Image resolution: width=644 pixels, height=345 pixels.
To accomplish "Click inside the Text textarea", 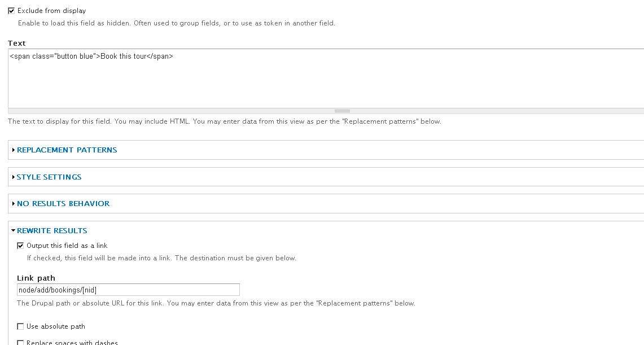I will coord(326,78).
